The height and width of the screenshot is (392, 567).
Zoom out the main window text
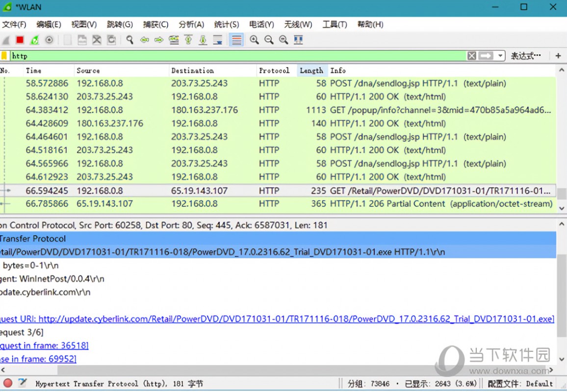click(x=269, y=40)
